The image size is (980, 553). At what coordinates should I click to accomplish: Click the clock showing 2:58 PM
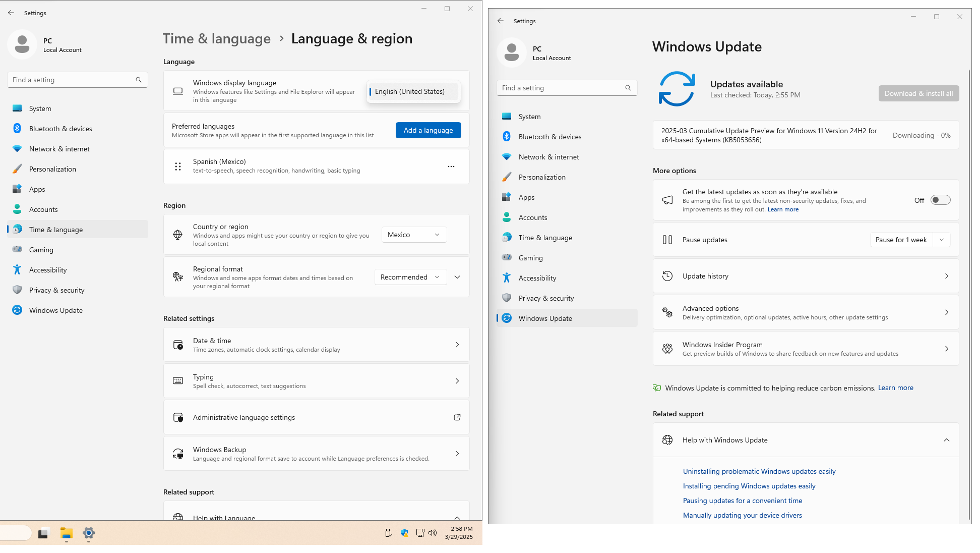[x=459, y=533]
